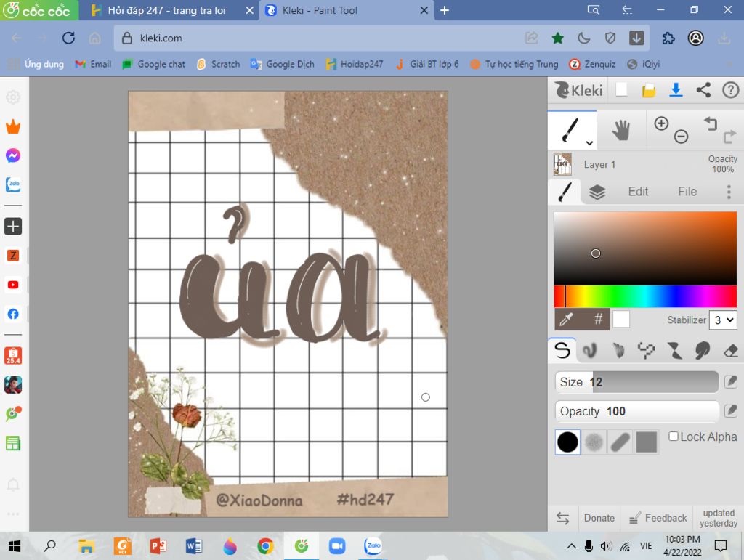Open the Stabilizer dropdown
744x560 pixels.
[x=723, y=320]
